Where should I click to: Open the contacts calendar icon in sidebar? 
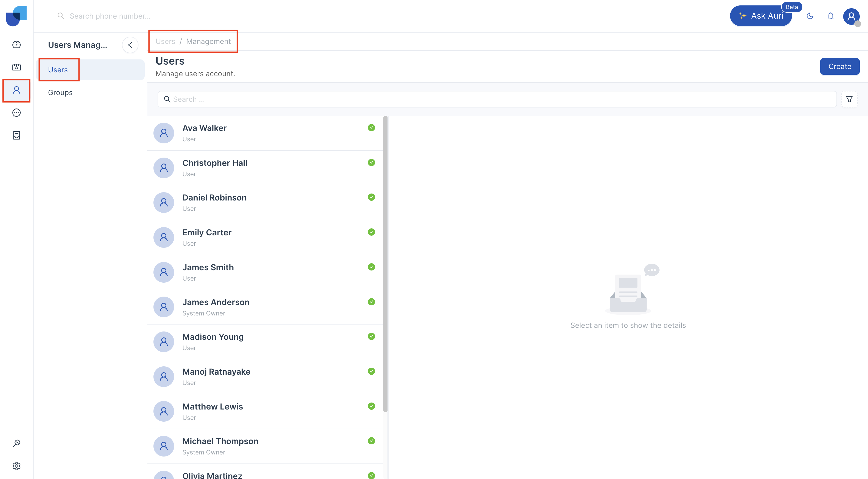tap(17, 67)
